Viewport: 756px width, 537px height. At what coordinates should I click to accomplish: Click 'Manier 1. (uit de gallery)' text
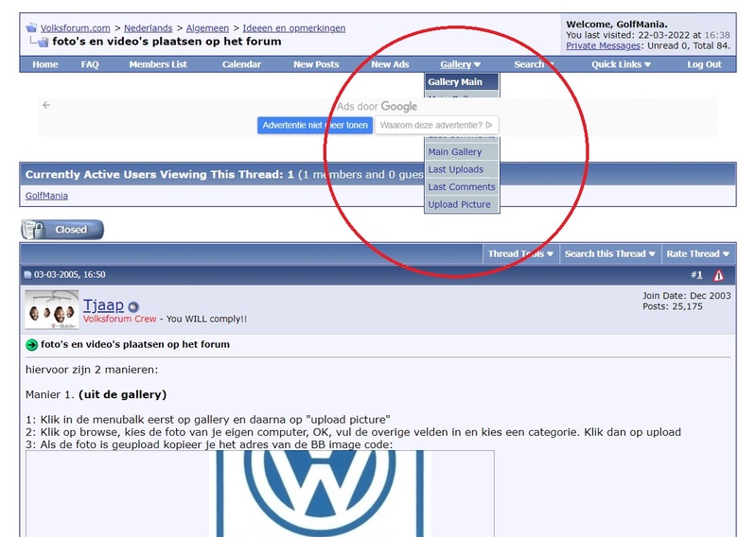pyautogui.click(x=96, y=395)
